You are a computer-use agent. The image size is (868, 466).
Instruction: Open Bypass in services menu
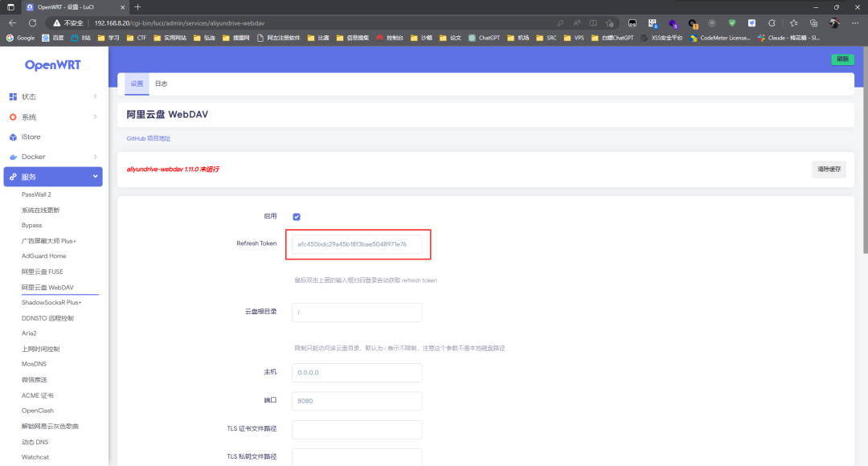coord(31,226)
